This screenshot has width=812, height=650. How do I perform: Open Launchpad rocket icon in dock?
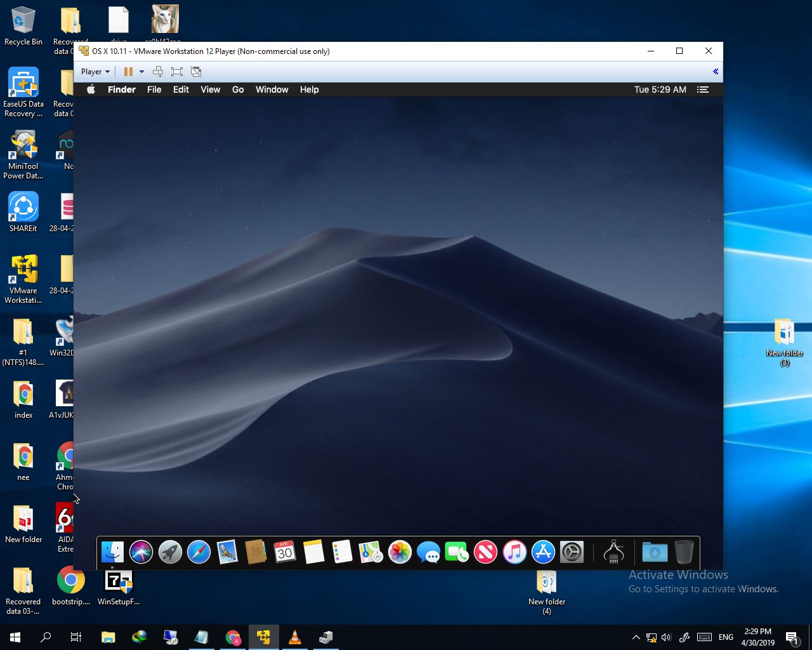pyautogui.click(x=170, y=552)
